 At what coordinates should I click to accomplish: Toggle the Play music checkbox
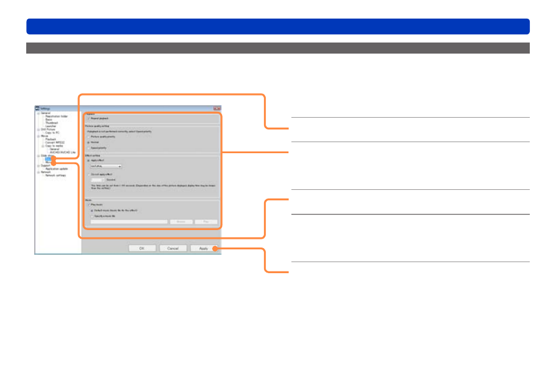[89, 205]
